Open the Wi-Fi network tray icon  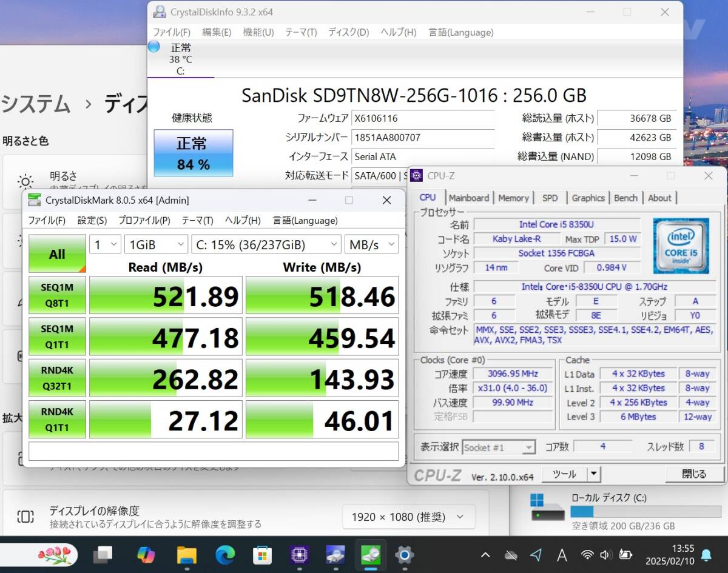[x=587, y=555]
